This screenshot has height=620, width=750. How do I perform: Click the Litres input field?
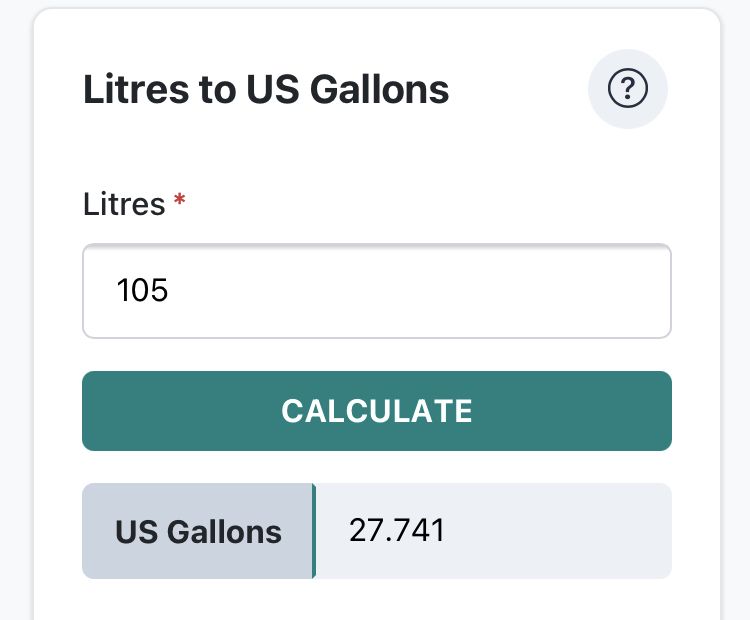(x=376, y=291)
